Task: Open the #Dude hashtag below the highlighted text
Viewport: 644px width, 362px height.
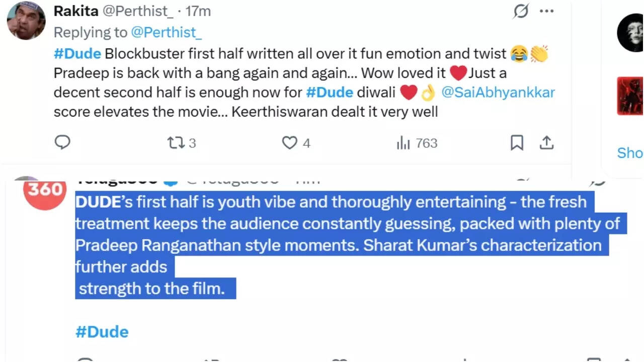Action: 102,332
